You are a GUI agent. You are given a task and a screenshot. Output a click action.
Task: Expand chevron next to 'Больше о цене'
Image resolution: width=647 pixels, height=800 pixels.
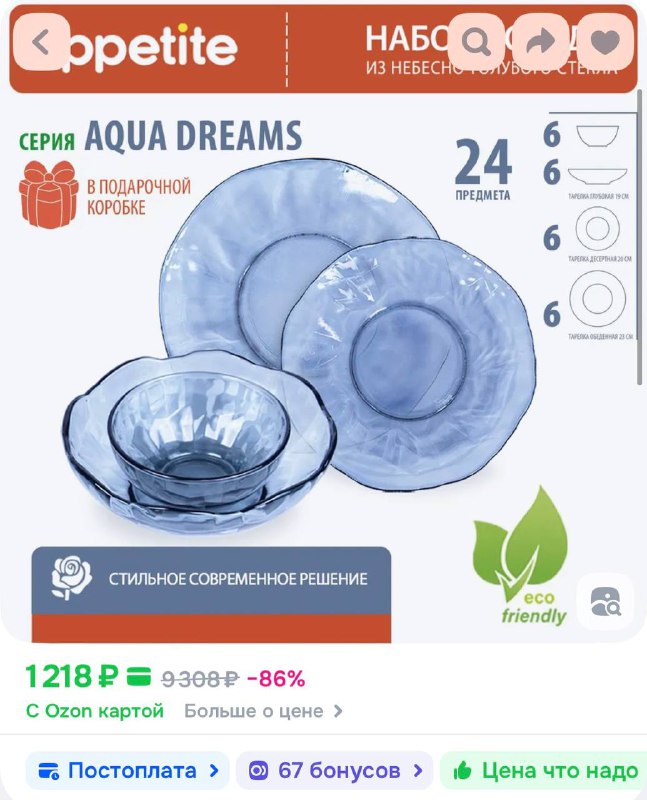(x=338, y=711)
